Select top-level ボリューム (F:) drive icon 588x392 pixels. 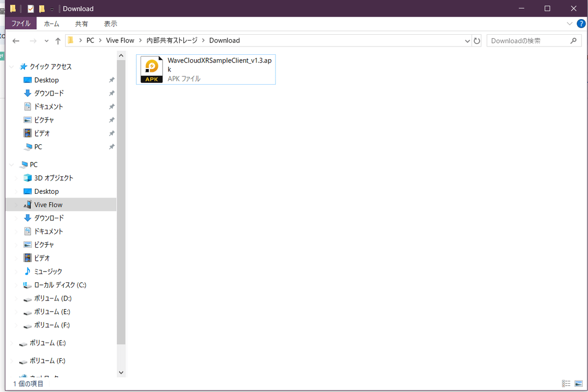[x=23, y=361]
